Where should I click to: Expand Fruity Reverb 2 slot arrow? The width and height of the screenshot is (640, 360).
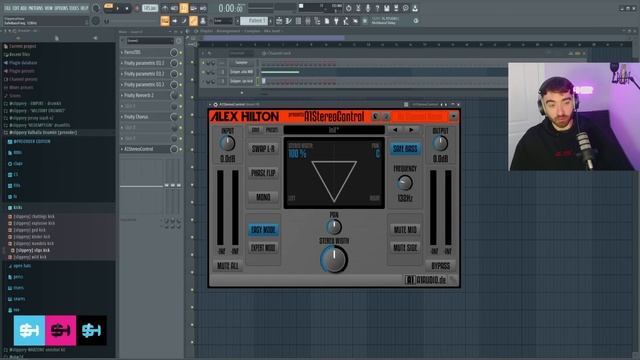point(122,96)
